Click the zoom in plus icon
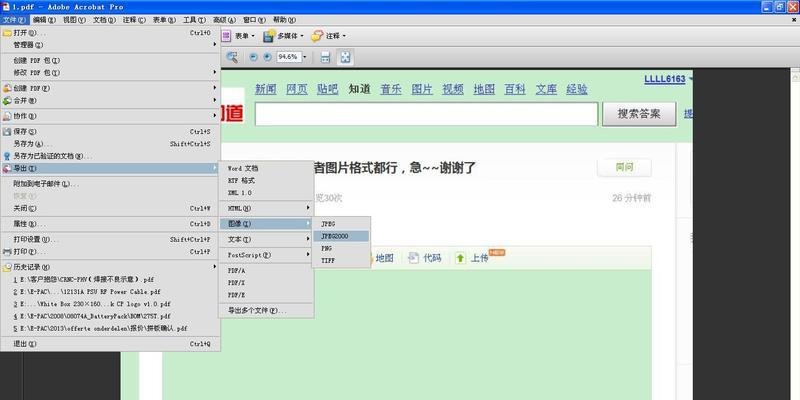The image size is (800, 400). point(267,57)
